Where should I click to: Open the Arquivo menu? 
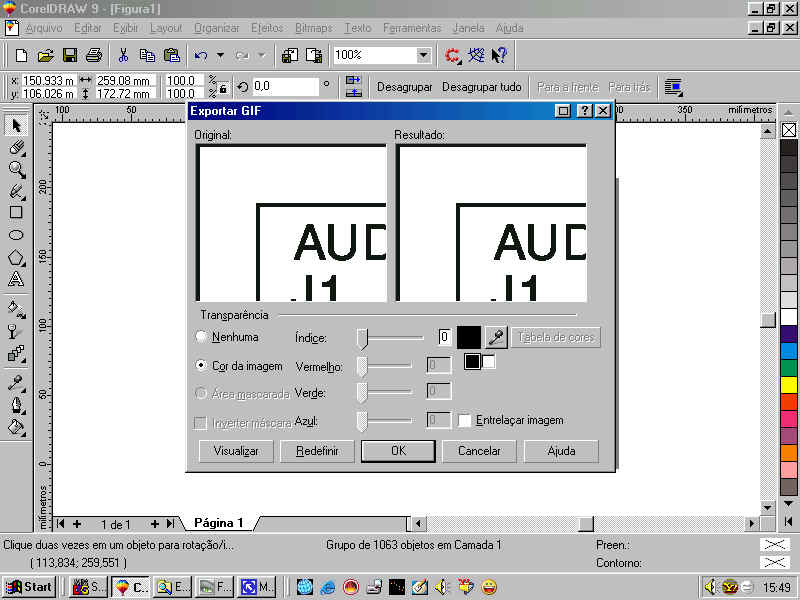pos(44,28)
